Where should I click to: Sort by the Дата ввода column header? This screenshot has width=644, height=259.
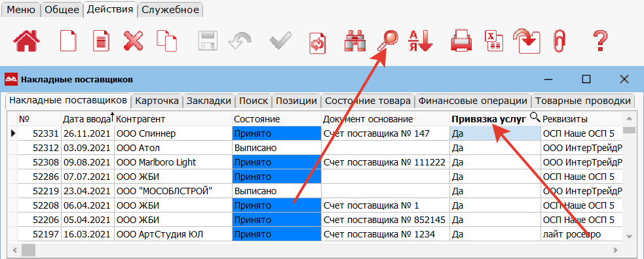(88, 119)
